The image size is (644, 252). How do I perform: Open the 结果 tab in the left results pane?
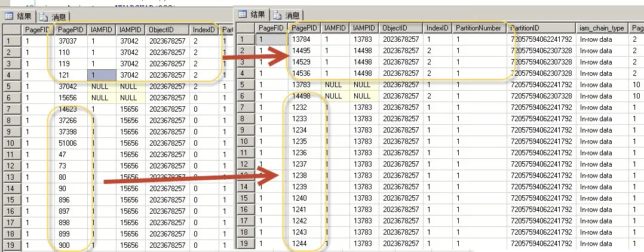[18, 16]
